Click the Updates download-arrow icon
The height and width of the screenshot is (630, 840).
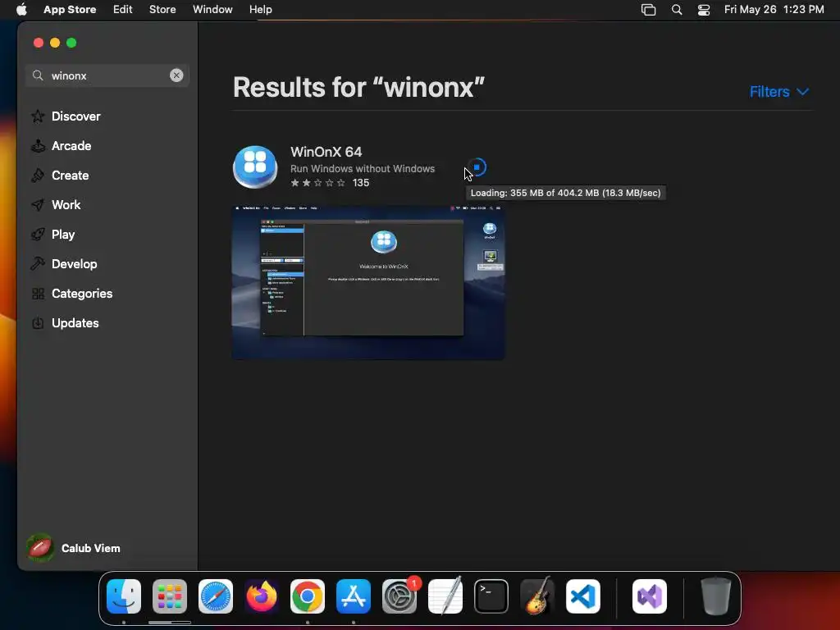point(38,322)
